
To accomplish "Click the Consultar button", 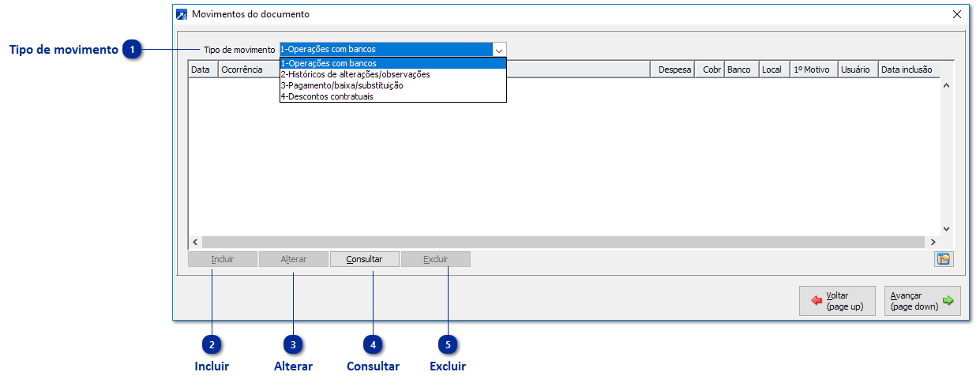I will [x=365, y=259].
